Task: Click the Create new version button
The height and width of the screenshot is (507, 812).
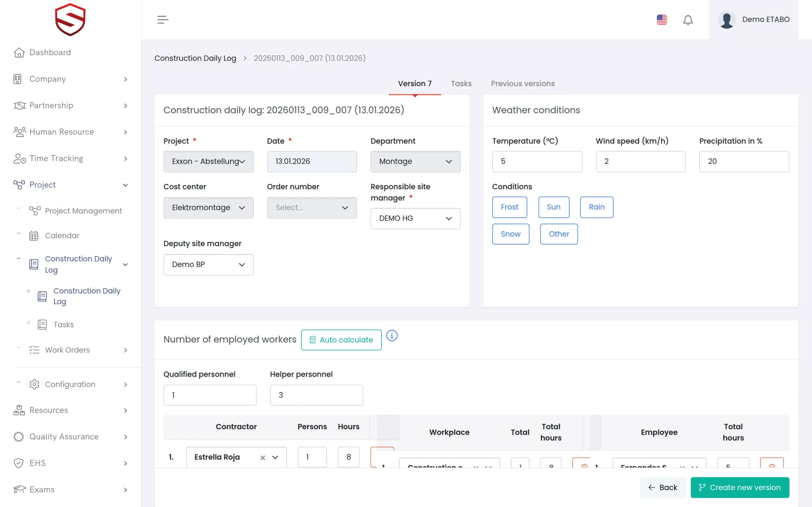Action: coord(740,487)
